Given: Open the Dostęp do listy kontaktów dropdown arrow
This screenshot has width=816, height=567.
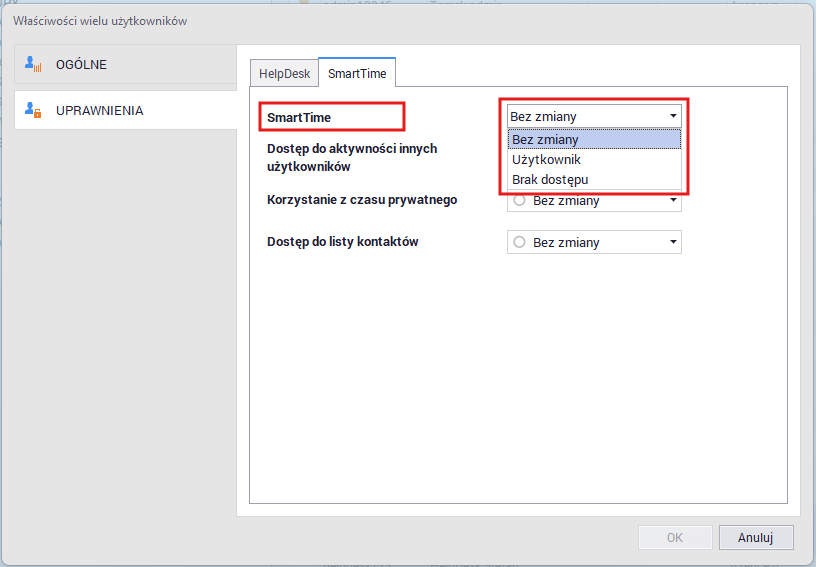Looking at the screenshot, I should (x=673, y=242).
